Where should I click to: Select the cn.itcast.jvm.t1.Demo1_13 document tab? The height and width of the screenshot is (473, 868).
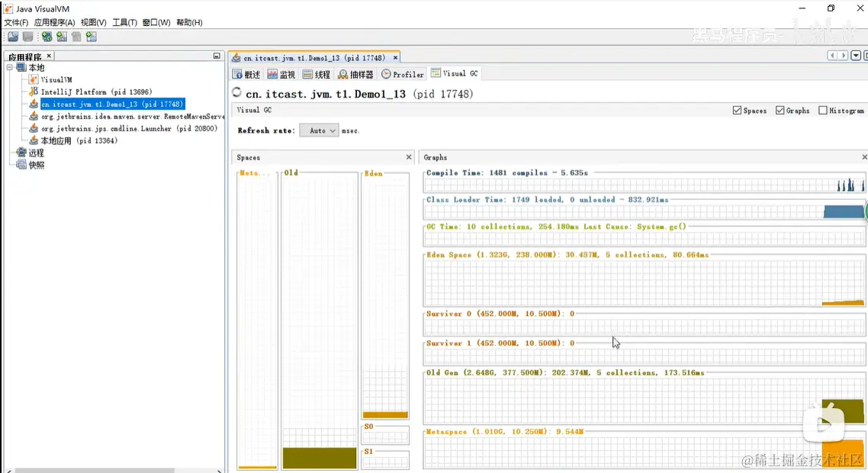click(314, 58)
